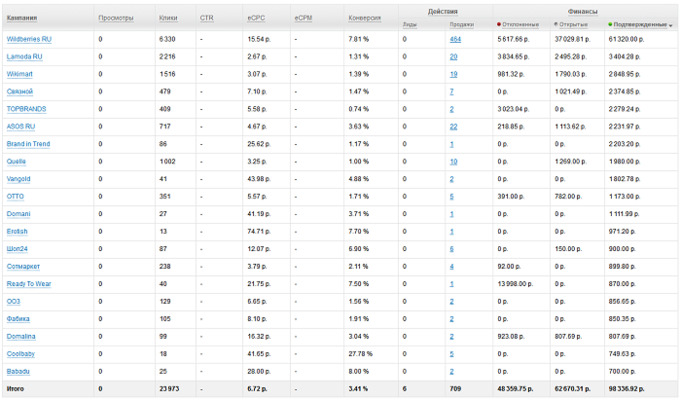Viewport: 681px width, 400px height.
Task: Open the 6 sales link for Шоп24
Action: pyautogui.click(x=452, y=249)
